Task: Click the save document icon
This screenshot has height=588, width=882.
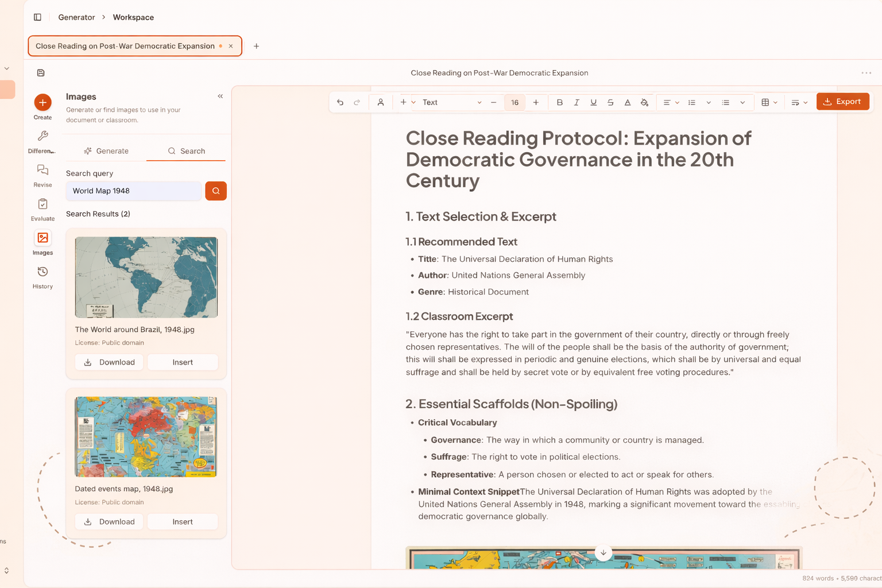Action: pos(41,73)
